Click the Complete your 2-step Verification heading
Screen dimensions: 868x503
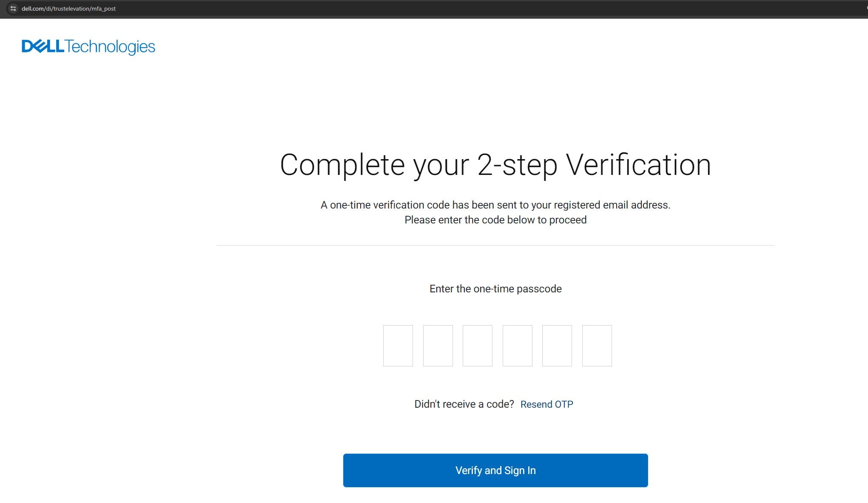coord(495,165)
